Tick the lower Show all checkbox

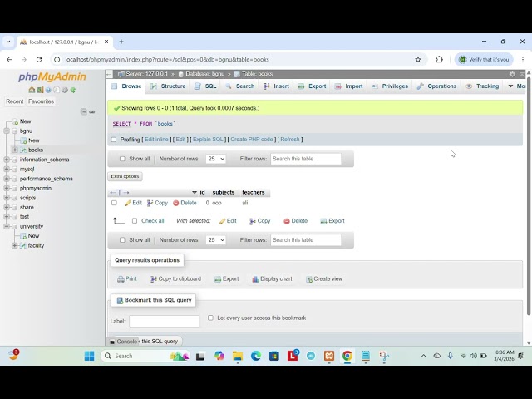[x=122, y=240]
